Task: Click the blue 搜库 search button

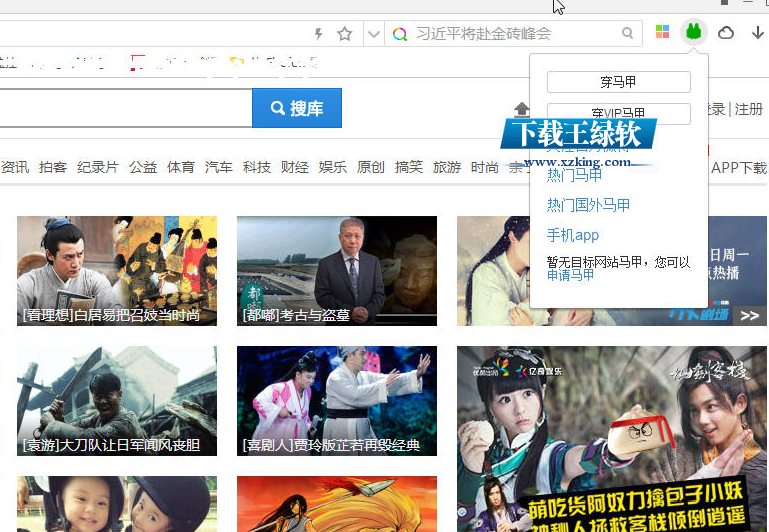Action: pyautogui.click(x=297, y=108)
